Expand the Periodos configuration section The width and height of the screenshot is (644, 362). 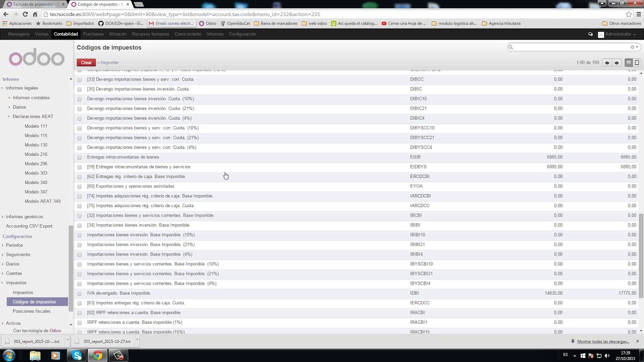point(14,245)
